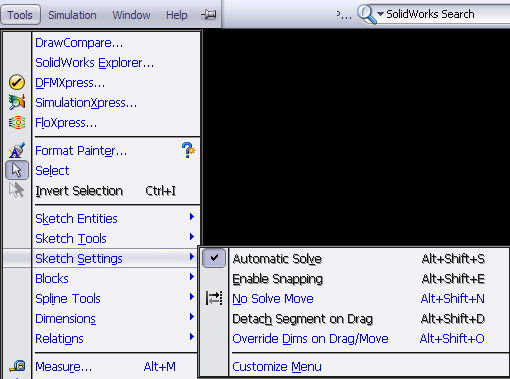Open the Simulation menu
The height and width of the screenshot is (379, 510).
pyautogui.click(x=72, y=15)
